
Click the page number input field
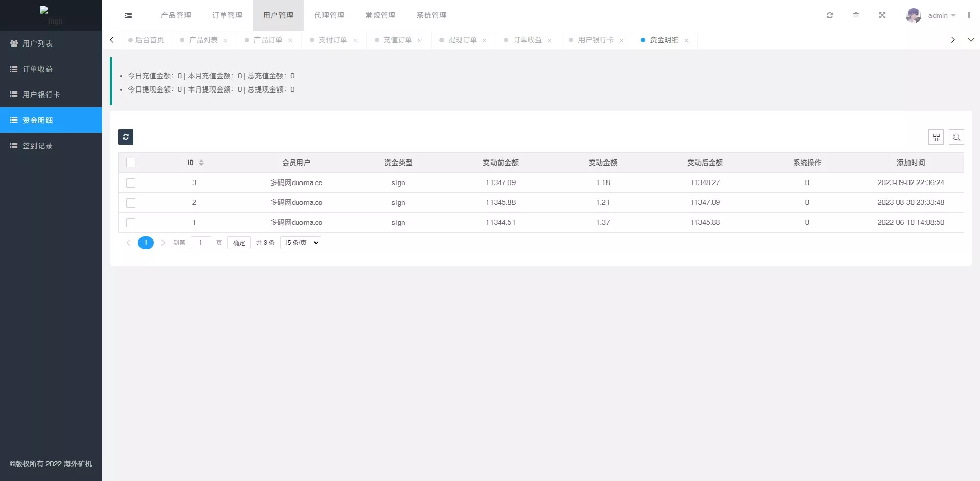[200, 243]
